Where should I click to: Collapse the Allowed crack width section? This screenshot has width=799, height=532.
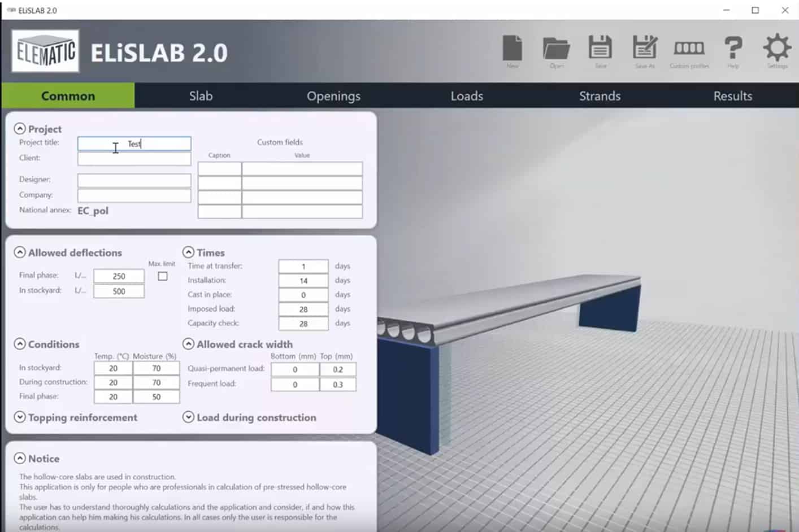188,344
